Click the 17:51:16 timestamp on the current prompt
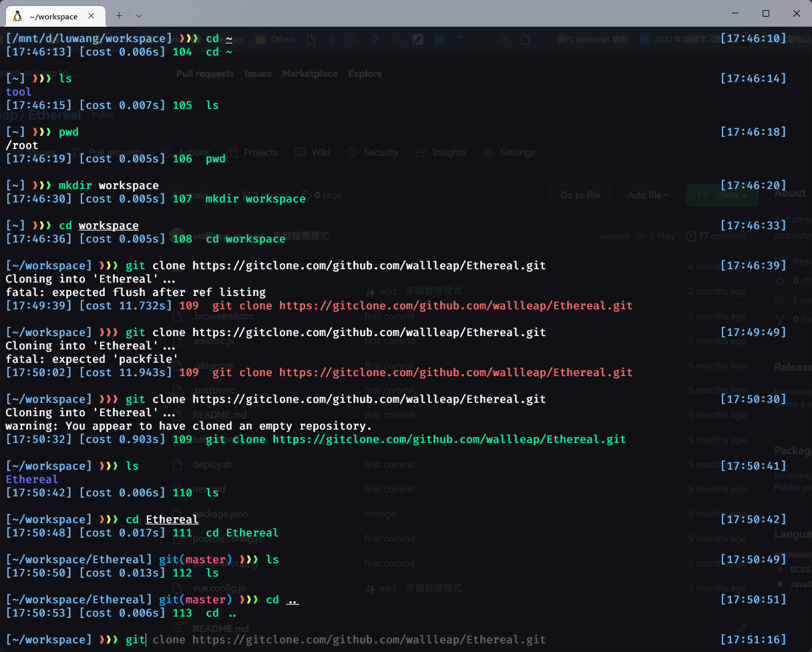Image resolution: width=812 pixels, height=652 pixels. [x=753, y=640]
